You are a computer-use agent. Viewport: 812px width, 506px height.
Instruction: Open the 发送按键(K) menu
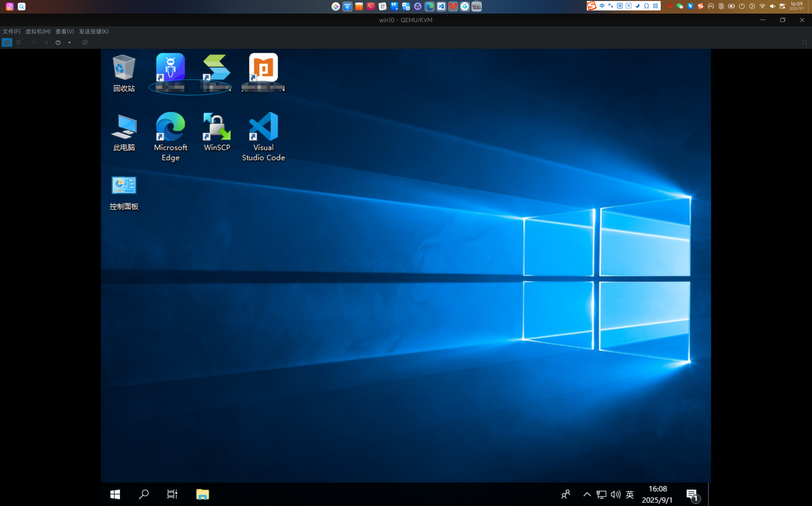point(94,31)
